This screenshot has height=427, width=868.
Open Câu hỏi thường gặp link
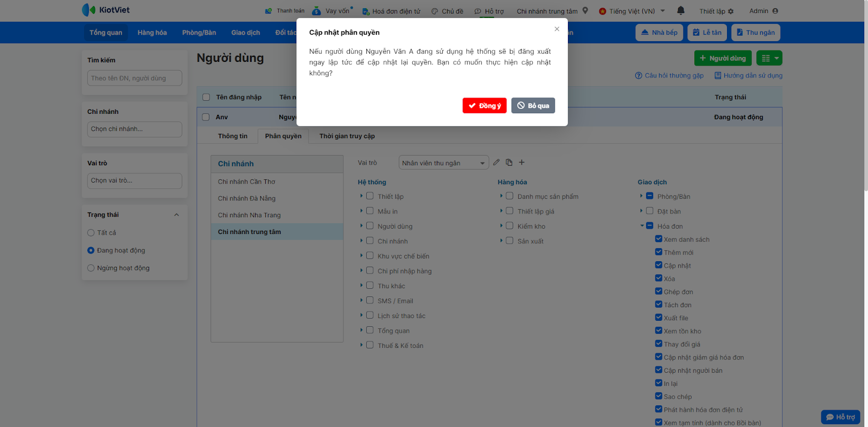(669, 76)
